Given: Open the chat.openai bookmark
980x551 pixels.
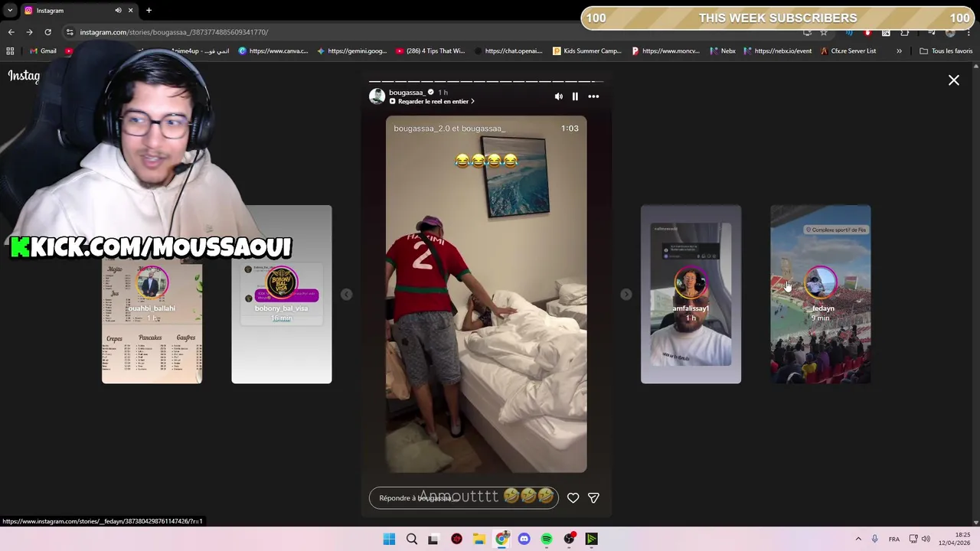Looking at the screenshot, I should click(508, 51).
